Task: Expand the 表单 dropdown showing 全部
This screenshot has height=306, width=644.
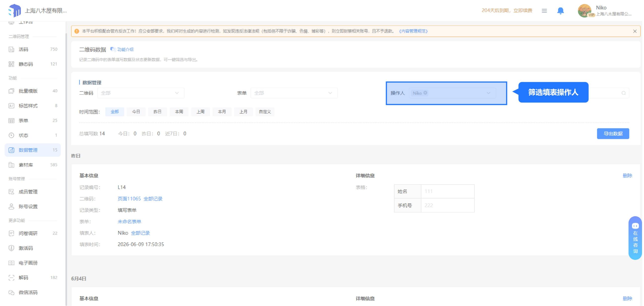Action: pyautogui.click(x=294, y=93)
